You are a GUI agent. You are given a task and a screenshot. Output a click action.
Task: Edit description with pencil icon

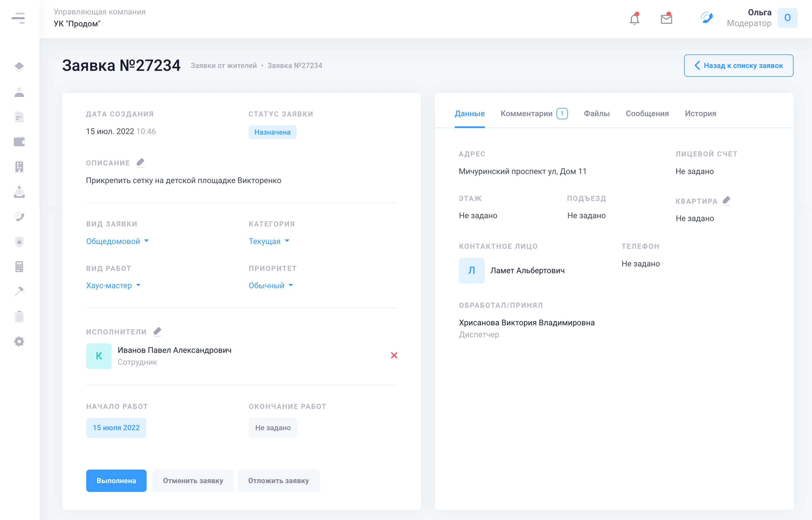[141, 163]
